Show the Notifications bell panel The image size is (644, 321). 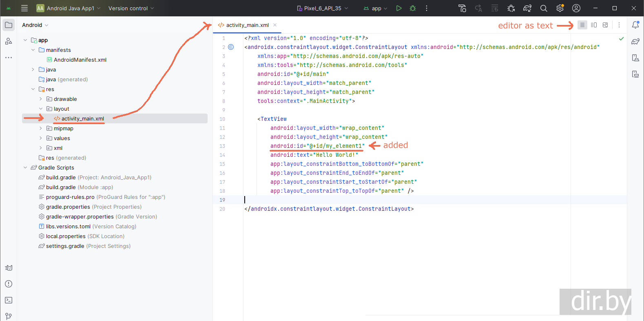tap(635, 25)
